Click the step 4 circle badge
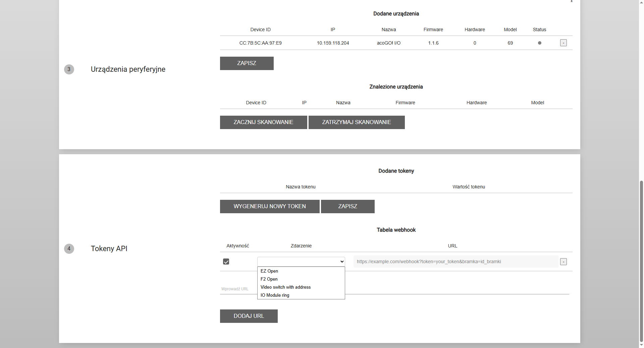This screenshot has height=348, width=644. point(69,249)
